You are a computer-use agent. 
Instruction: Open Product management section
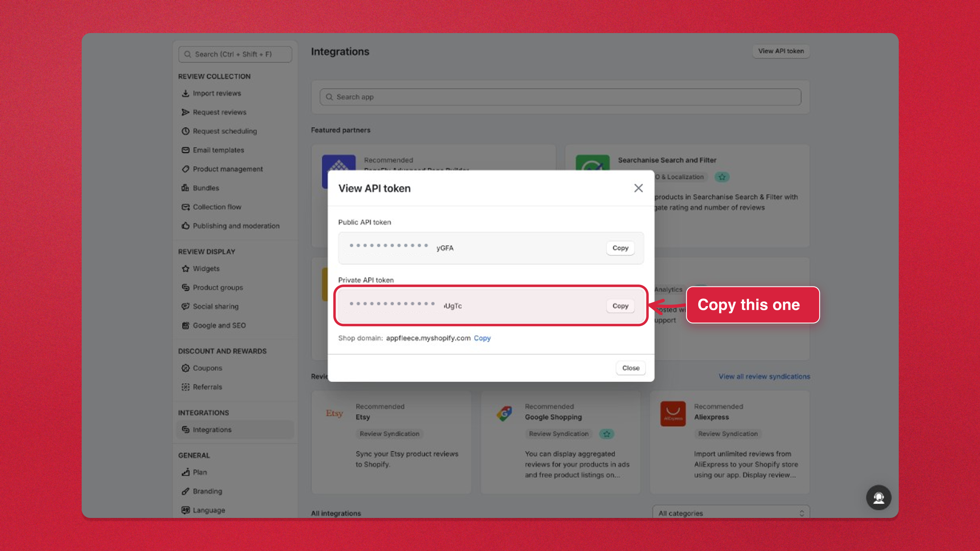point(228,169)
